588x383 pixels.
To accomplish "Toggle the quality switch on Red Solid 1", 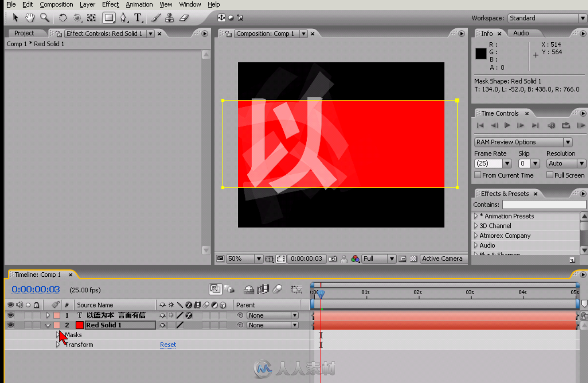I will pyautogui.click(x=180, y=325).
